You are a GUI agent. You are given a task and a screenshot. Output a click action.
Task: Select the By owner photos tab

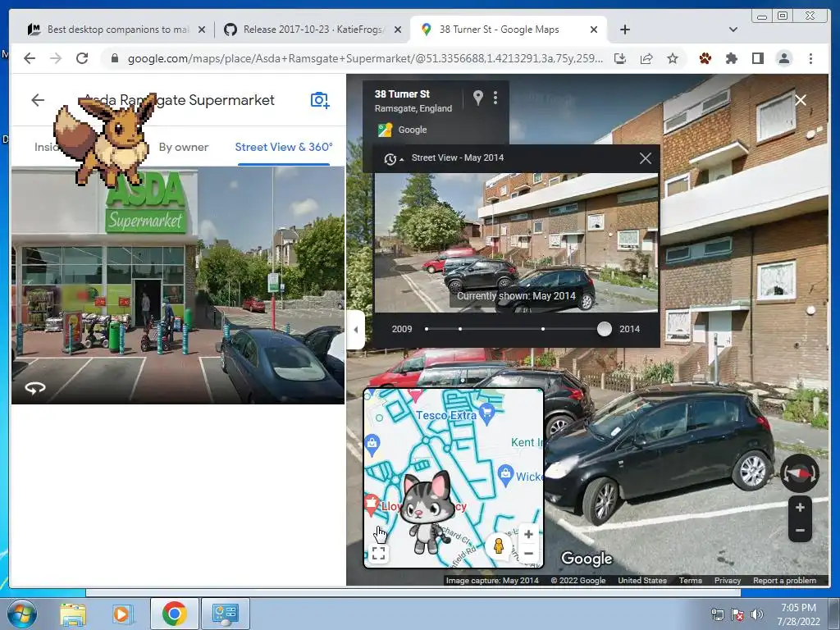tap(183, 147)
